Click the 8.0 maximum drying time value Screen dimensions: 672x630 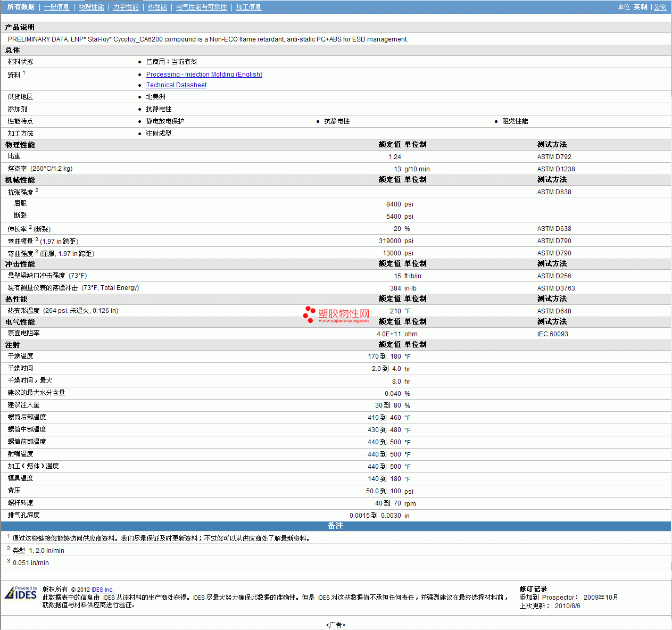click(x=397, y=382)
